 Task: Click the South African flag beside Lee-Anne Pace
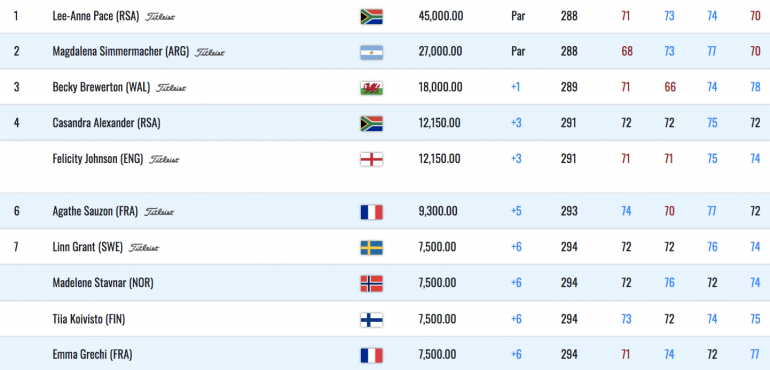coord(371,17)
